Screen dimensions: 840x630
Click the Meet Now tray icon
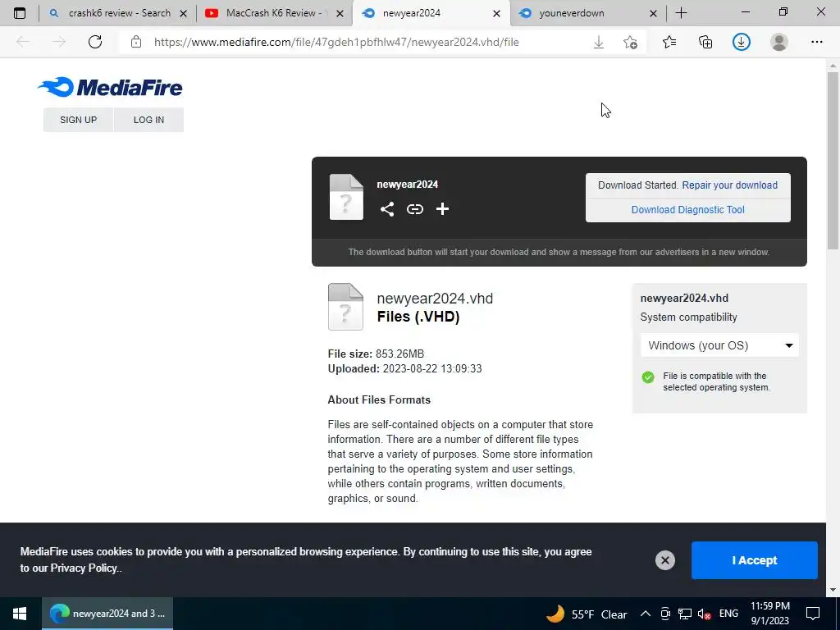point(665,614)
